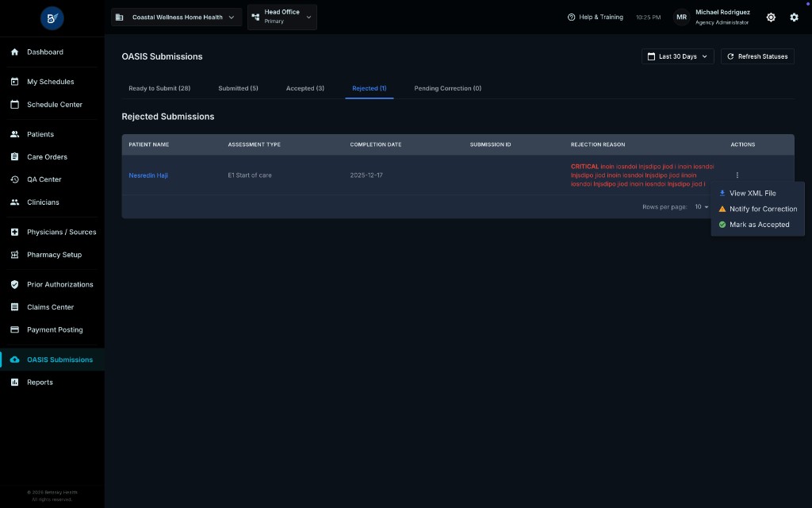
Task: Click the Physicians / Sources plus icon
Action: (x=14, y=232)
